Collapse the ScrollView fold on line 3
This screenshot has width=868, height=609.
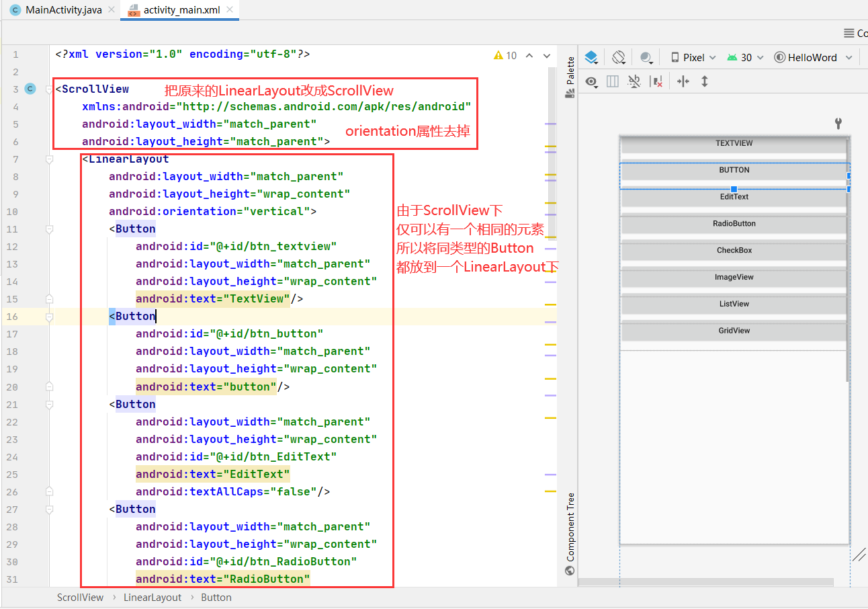49,89
